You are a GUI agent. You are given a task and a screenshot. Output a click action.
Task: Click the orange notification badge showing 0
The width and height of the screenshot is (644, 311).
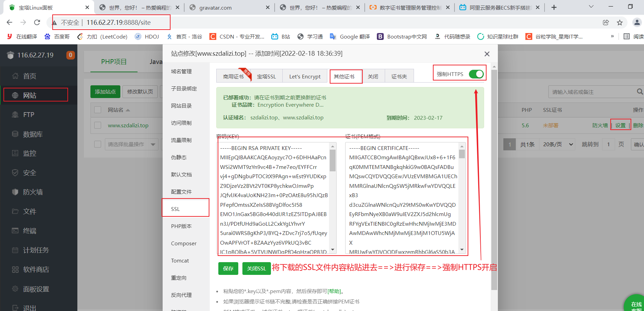click(70, 55)
